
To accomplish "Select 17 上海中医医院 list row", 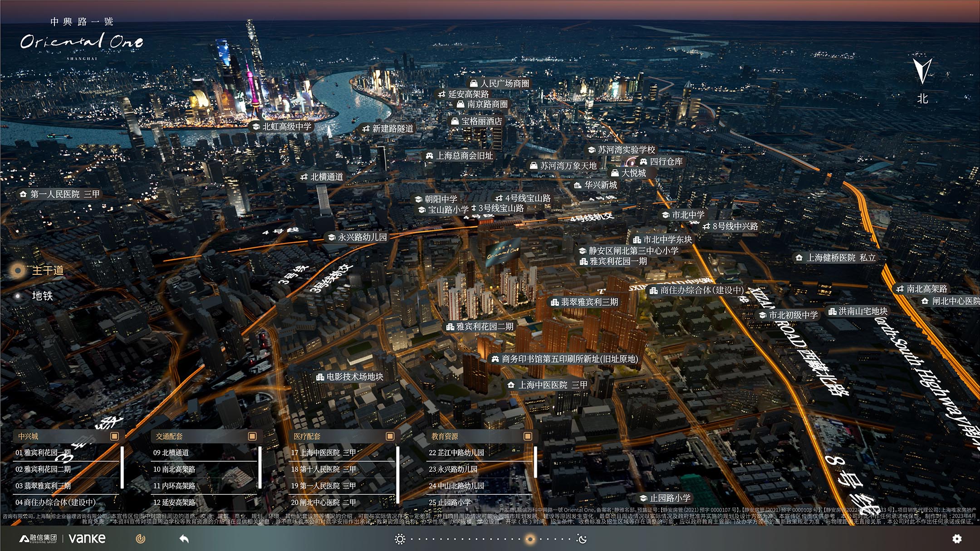I will click(342, 453).
